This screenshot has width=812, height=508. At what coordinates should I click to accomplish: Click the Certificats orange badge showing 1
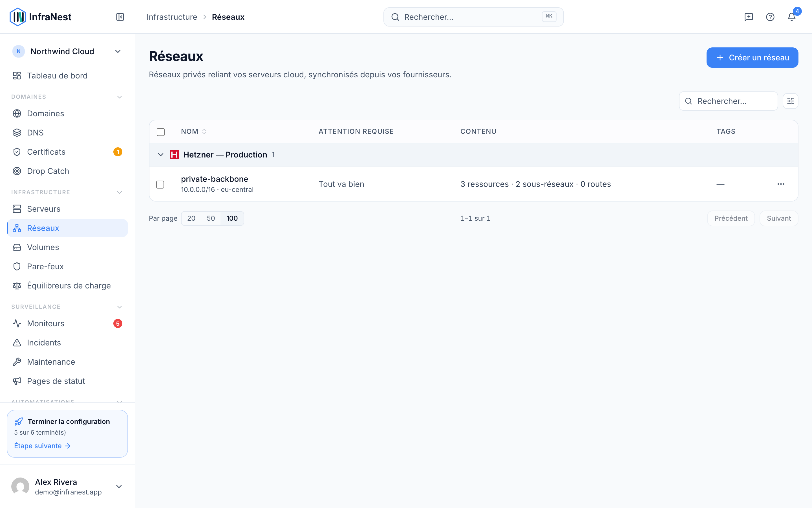[118, 152]
